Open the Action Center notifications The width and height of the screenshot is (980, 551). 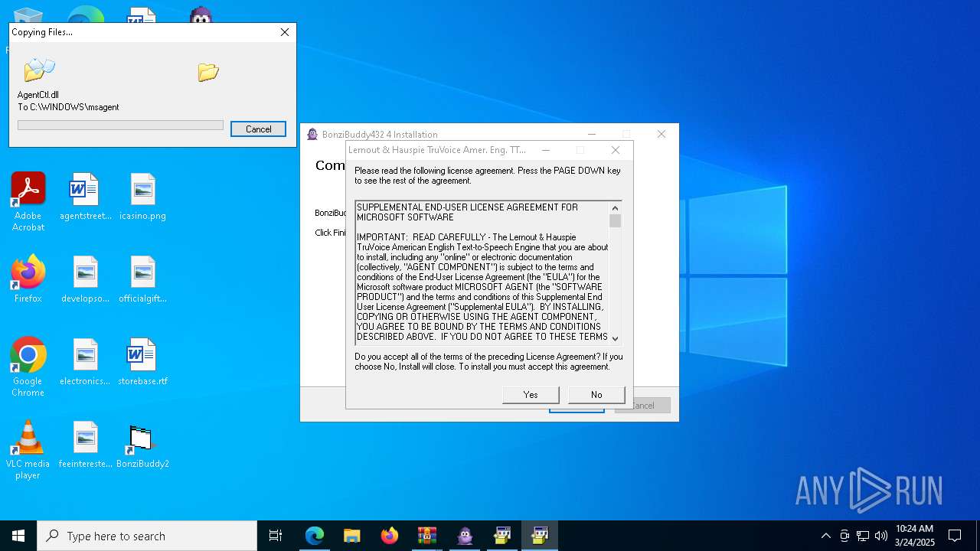[x=955, y=536]
